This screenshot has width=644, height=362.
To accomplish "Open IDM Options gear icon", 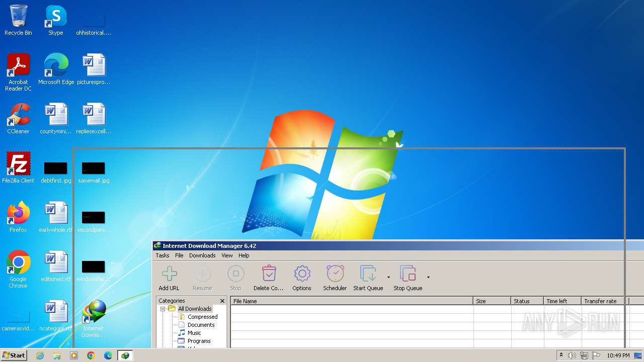I will coord(302,278).
